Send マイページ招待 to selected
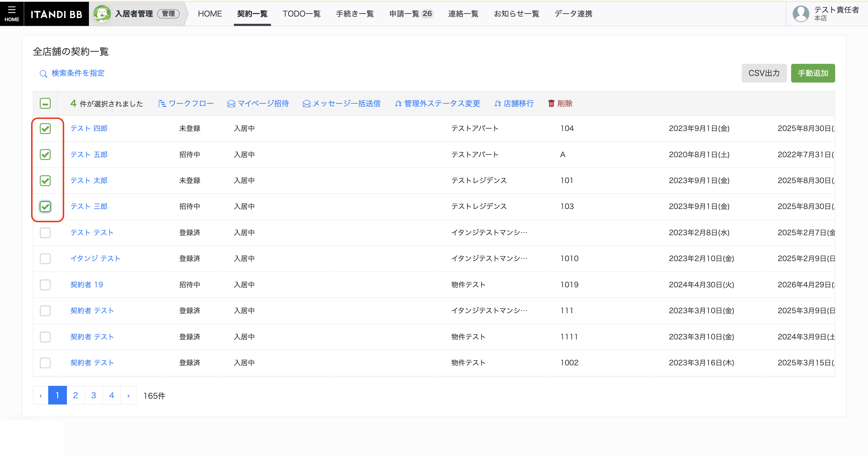This screenshot has height=456, width=868. [x=263, y=103]
